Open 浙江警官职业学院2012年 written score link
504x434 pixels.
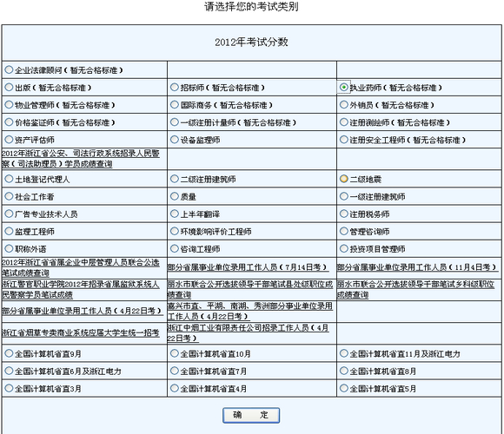(x=81, y=290)
